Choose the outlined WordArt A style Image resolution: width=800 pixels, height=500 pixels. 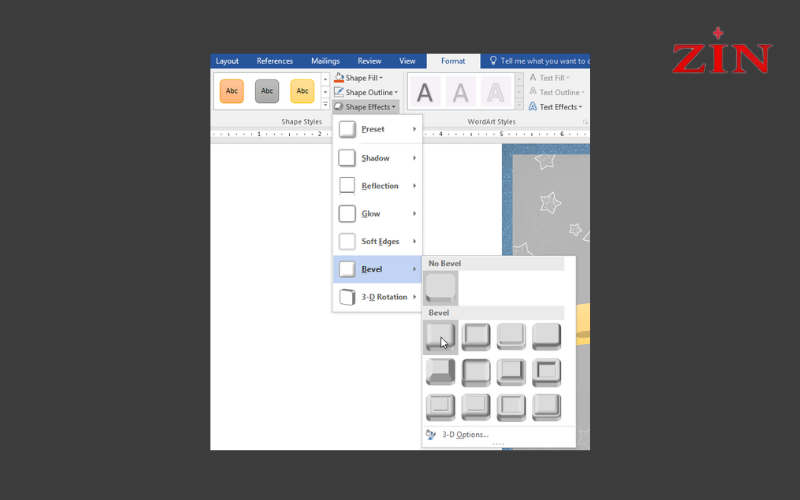(495, 92)
